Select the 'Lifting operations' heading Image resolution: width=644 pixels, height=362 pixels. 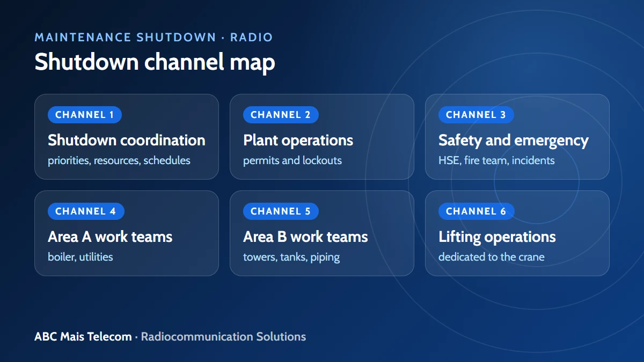[x=497, y=237]
